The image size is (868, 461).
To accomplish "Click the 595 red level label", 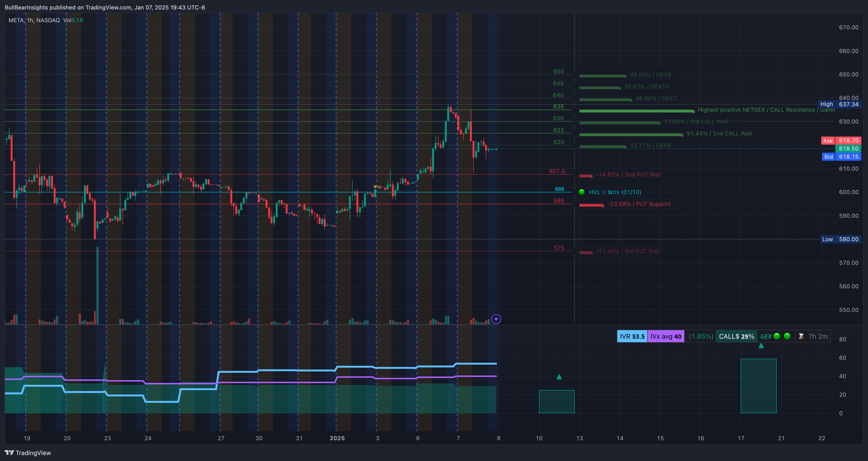I will 558,200.
